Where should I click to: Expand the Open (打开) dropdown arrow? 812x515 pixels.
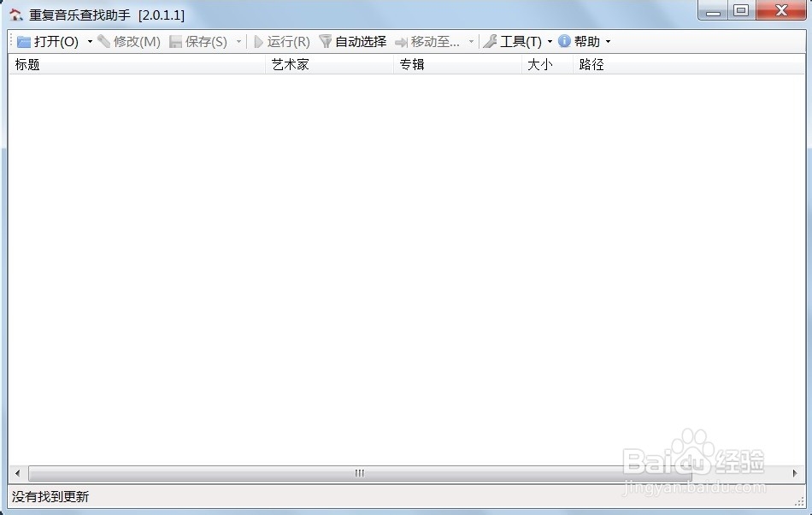click(90, 41)
